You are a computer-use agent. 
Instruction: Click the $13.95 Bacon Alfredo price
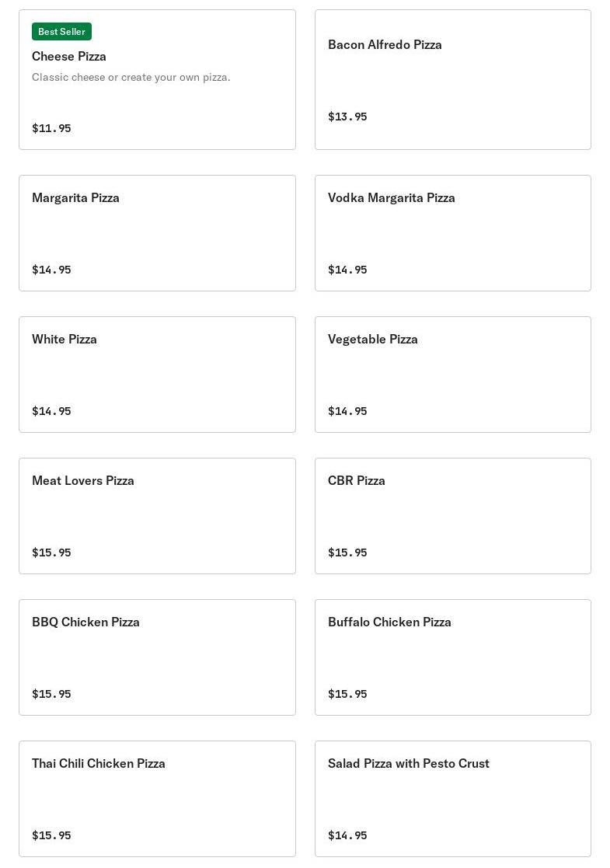[x=347, y=117]
